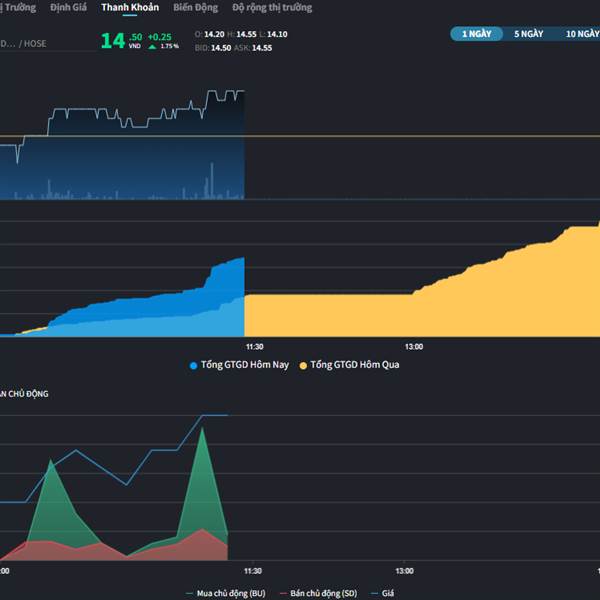Screen dimensions: 600x600
Task: Open the Biến Động tab
Action: tap(196, 7)
